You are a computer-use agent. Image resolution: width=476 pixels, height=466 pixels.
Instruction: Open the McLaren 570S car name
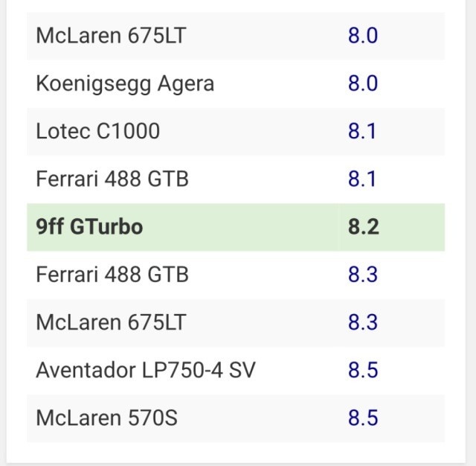point(106,418)
